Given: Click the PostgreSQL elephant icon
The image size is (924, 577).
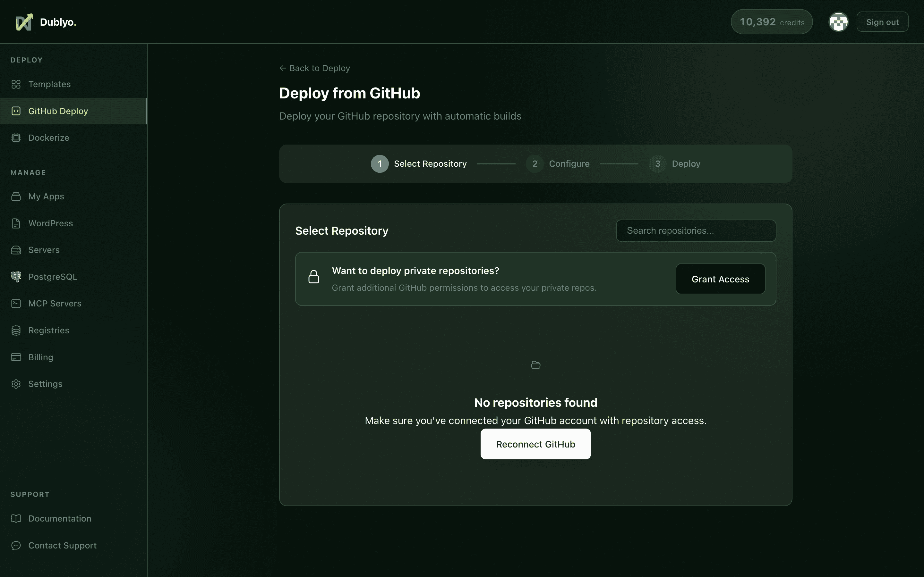Looking at the screenshot, I should tap(16, 276).
